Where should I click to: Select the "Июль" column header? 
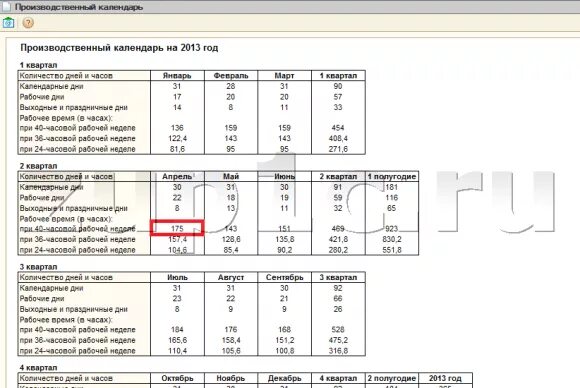pyautogui.click(x=177, y=277)
